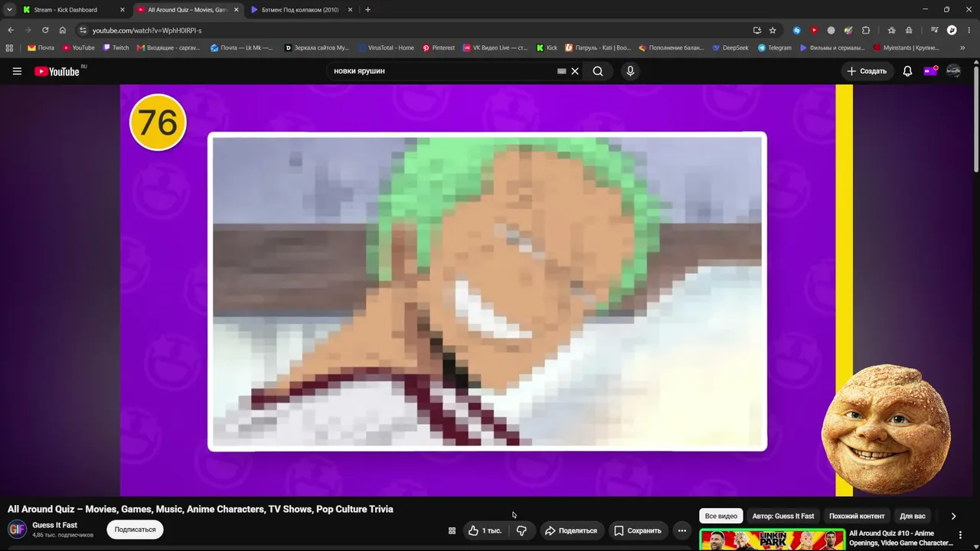Viewport: 980px width, 551px height.
Task: Submit search with magnifier button
Action: 598,71
